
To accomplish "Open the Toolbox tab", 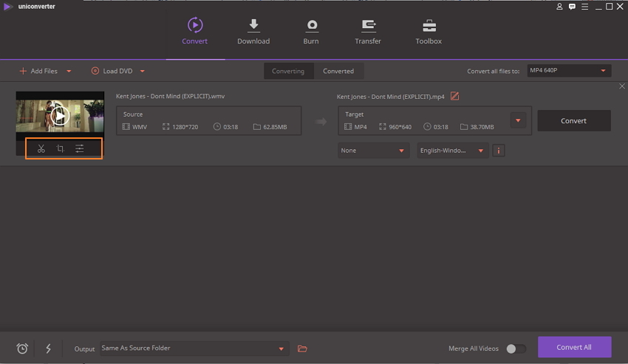I will pyautogui.click(x=429, y=31).
